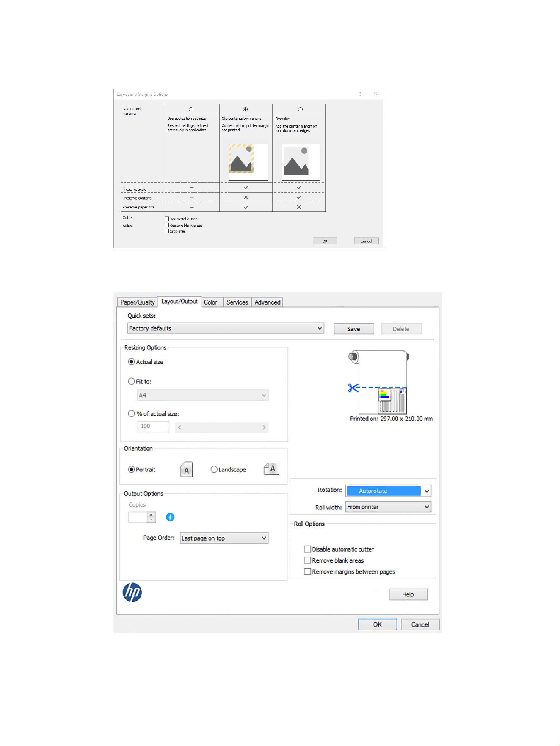Click OK in Layout and Margins dialog
The image size is (560, 746).
[325, 241]
